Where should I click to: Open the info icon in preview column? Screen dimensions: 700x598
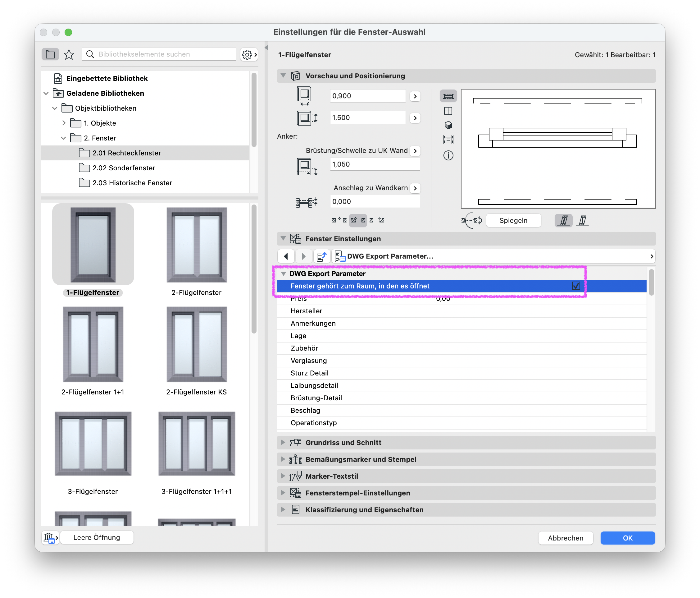448,155
